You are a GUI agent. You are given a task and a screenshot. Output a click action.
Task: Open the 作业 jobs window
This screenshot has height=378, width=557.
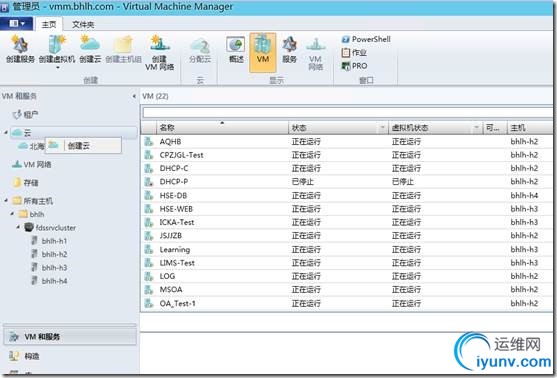coord(354,53)
